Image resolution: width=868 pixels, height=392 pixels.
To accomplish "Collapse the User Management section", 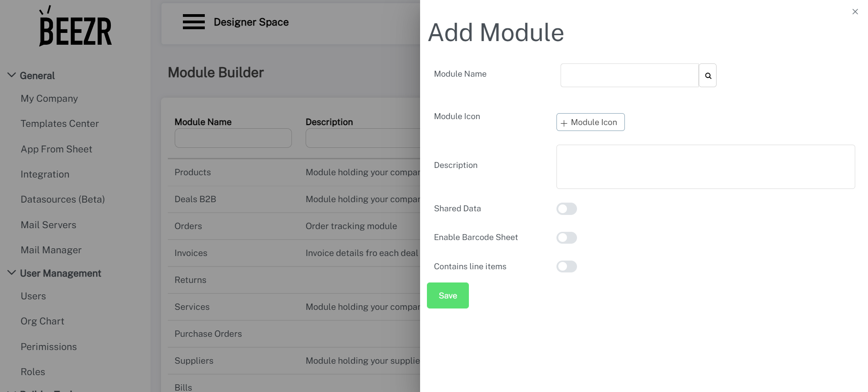I will [12, 273].
